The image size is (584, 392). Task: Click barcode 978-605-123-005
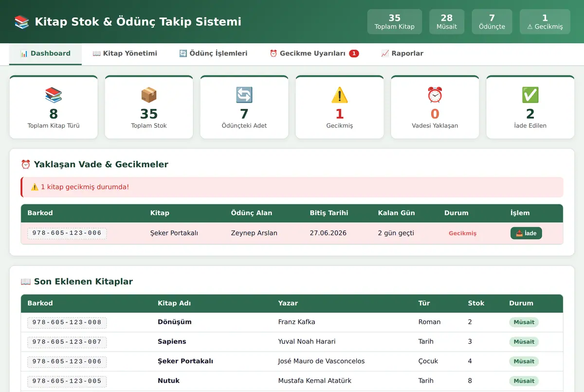67,381
